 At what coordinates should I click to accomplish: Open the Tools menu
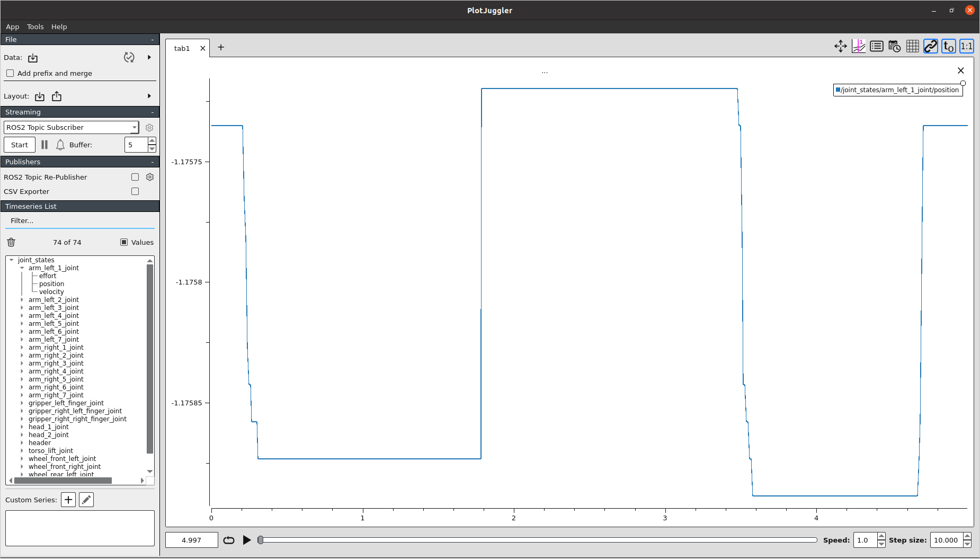(x=35, y=26)
